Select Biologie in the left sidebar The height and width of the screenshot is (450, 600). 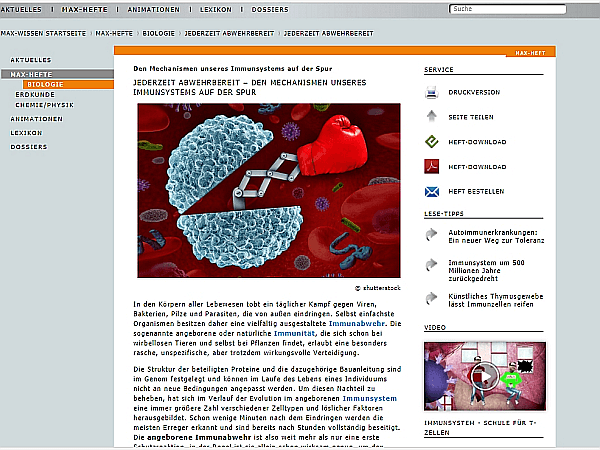pos(46,85)
